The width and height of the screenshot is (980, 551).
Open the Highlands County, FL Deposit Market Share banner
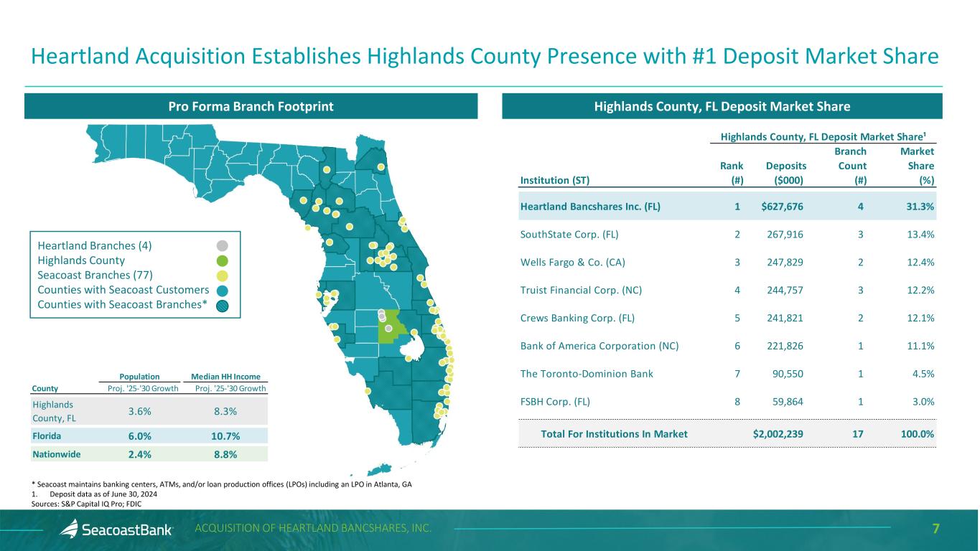722,107
